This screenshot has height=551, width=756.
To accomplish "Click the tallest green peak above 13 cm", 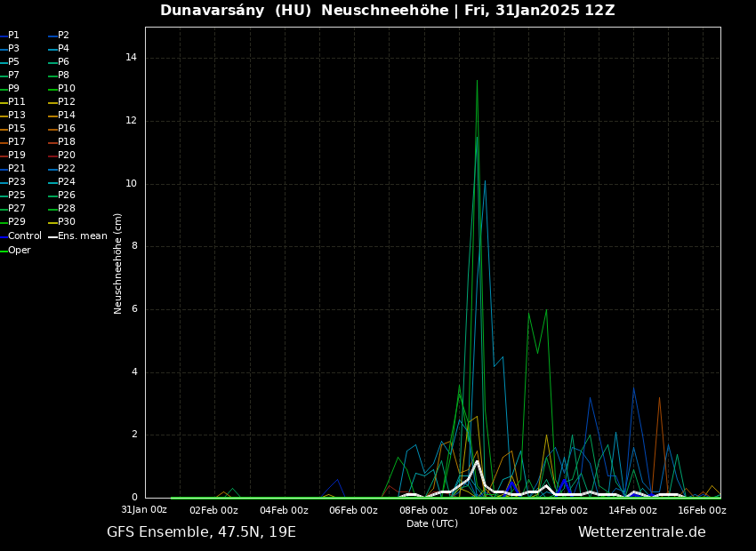I will click(477, 81).
